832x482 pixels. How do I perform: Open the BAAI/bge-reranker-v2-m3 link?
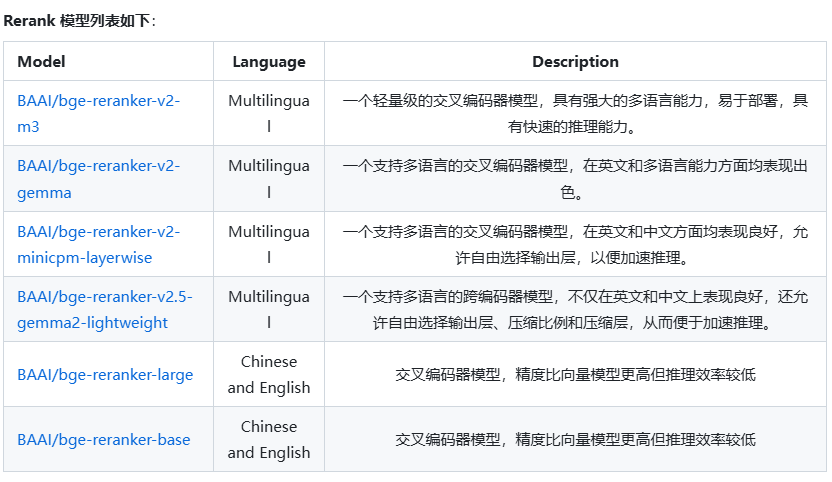[x=99, y=113]
